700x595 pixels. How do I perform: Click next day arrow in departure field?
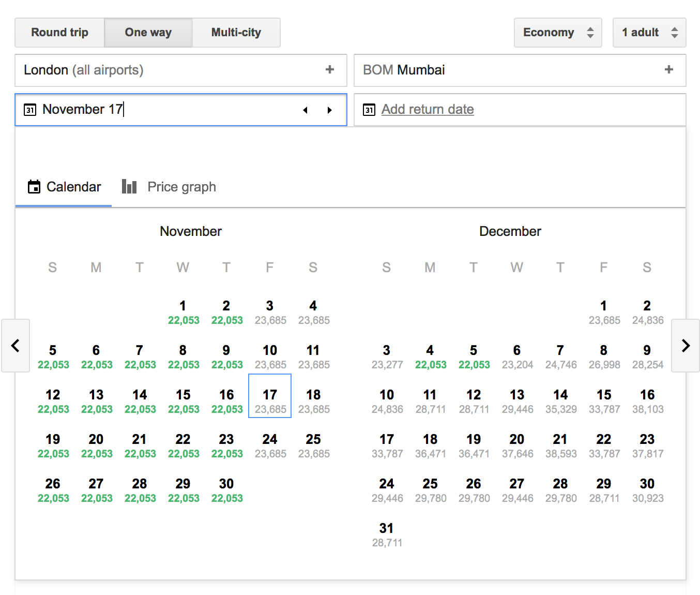pos(329,110)
